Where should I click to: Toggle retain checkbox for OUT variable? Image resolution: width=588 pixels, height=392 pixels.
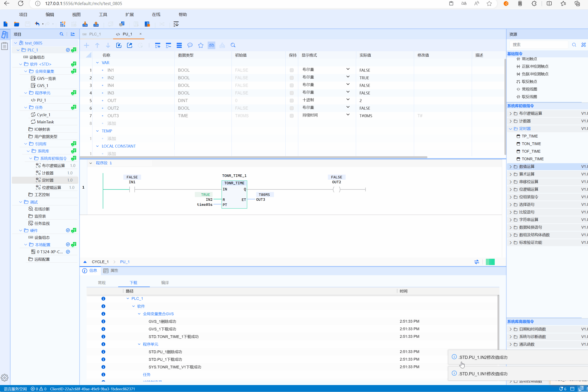point(291,101)
